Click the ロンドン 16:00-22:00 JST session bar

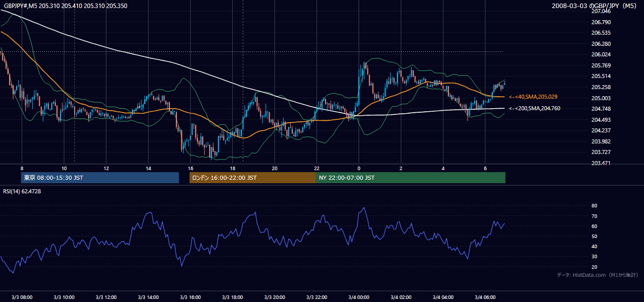coord(252,178)
